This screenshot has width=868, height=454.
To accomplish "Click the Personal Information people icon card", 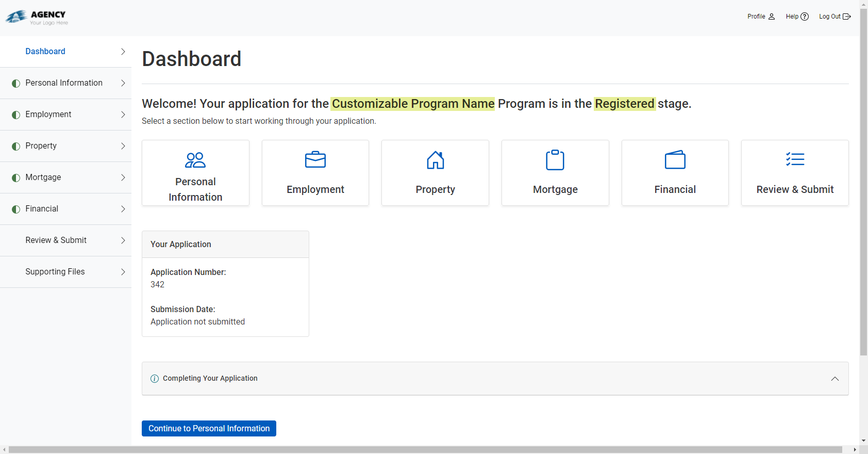I will point(195,160).
